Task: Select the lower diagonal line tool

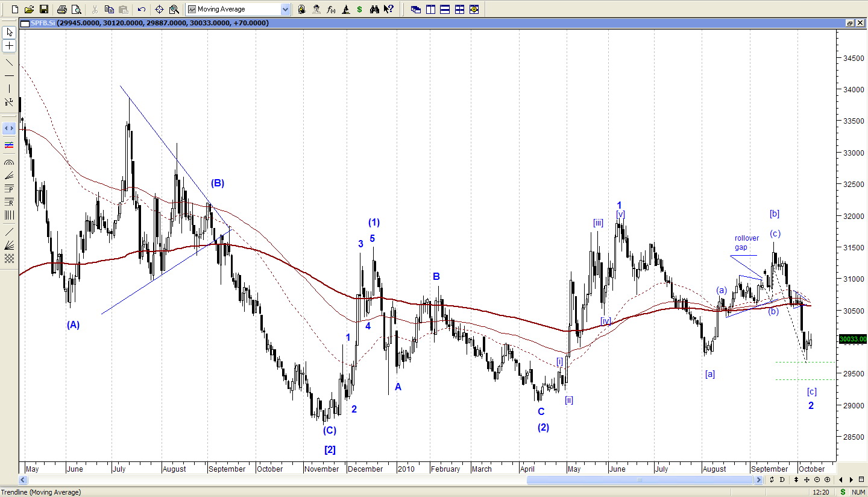Action: 9,232
